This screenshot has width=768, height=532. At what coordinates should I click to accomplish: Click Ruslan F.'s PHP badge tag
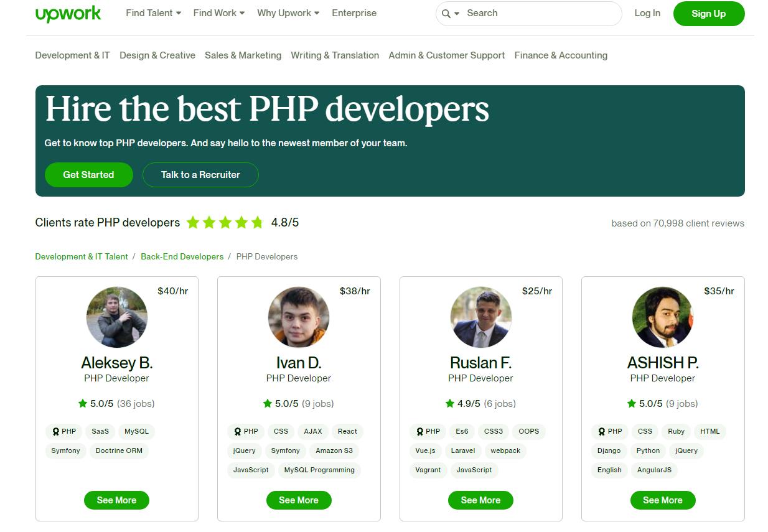[x=428, y=431]
